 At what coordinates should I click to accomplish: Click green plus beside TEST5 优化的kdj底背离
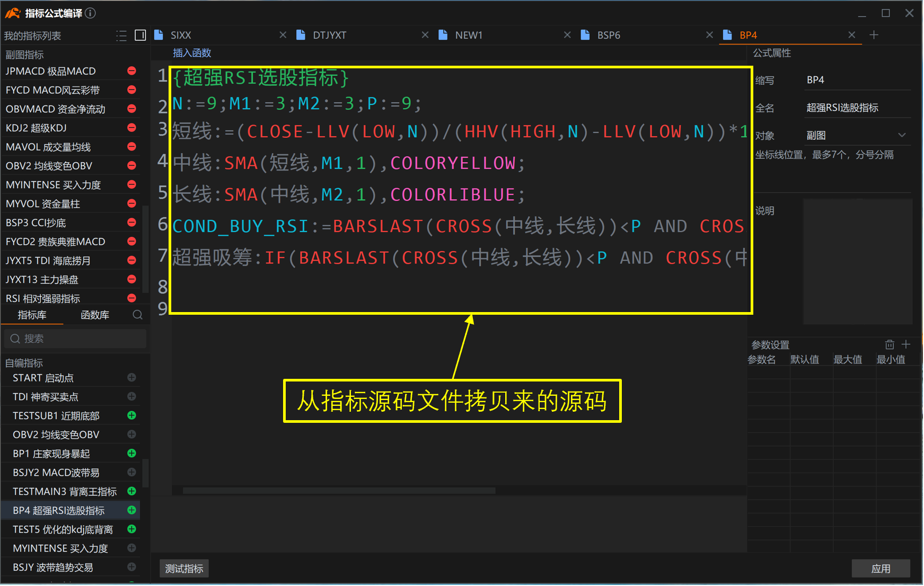click(x=131, y=529)
